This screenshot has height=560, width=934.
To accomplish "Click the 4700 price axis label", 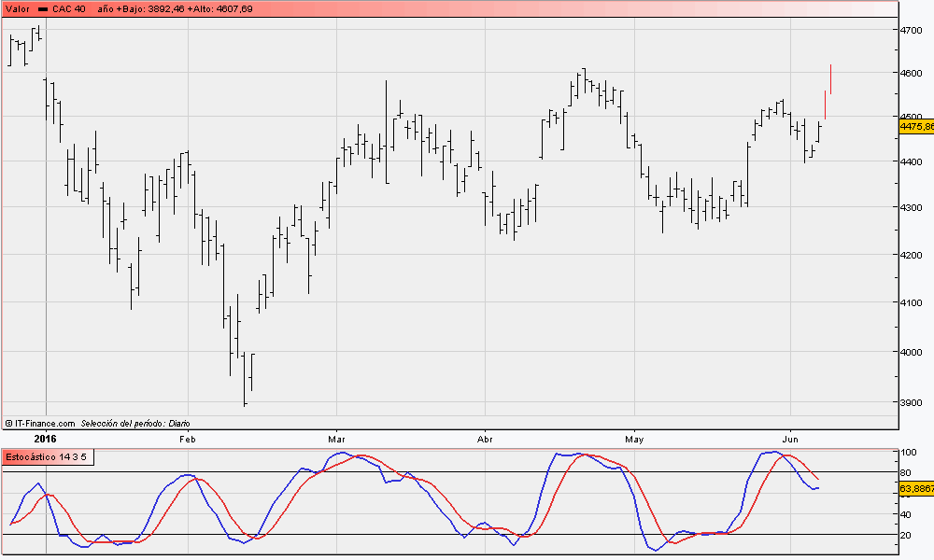I will point(912,30).
